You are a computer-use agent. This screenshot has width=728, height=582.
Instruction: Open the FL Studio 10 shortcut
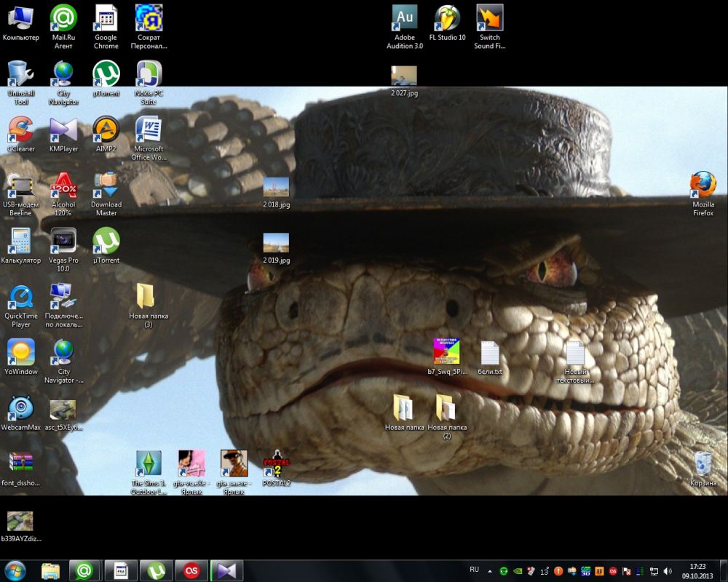pyautogui.click(x=447, y=23)
